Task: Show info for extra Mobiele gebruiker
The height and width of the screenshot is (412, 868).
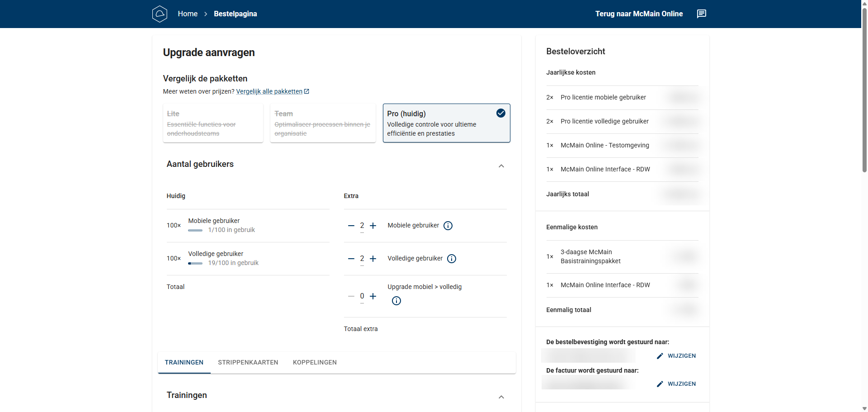Action: (448, 226)
